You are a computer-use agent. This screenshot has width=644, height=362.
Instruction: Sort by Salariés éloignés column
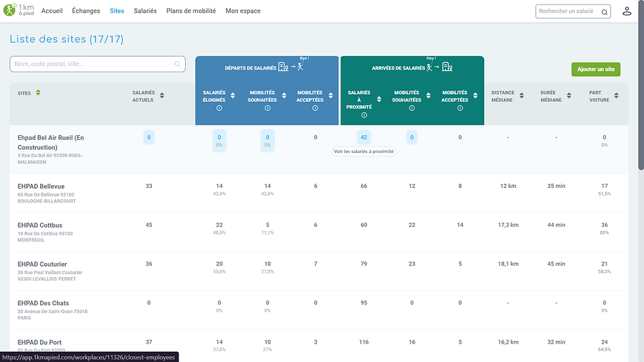233,96
